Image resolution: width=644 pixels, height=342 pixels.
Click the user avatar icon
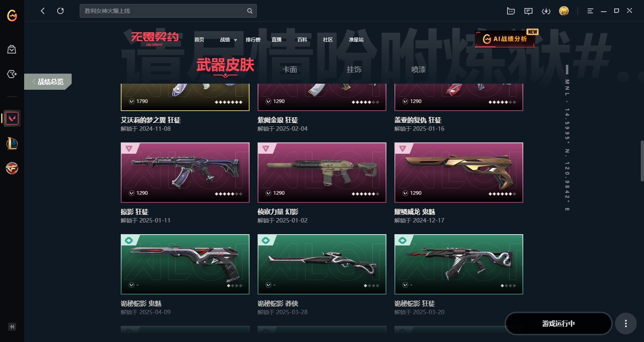(564, 11)
